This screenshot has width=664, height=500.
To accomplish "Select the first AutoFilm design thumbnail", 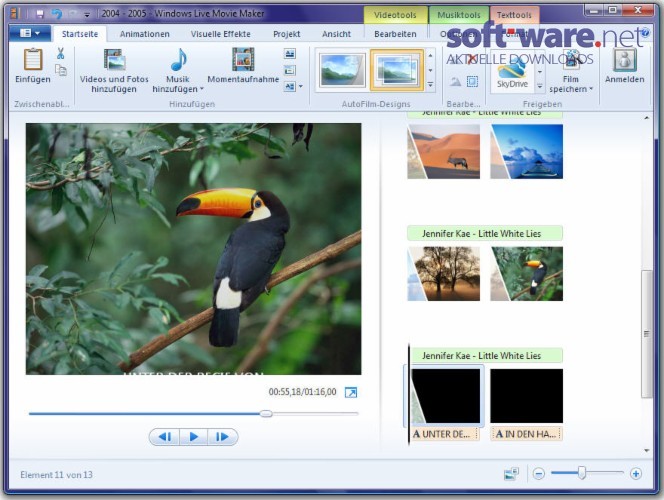I will [x=342, y=70].
